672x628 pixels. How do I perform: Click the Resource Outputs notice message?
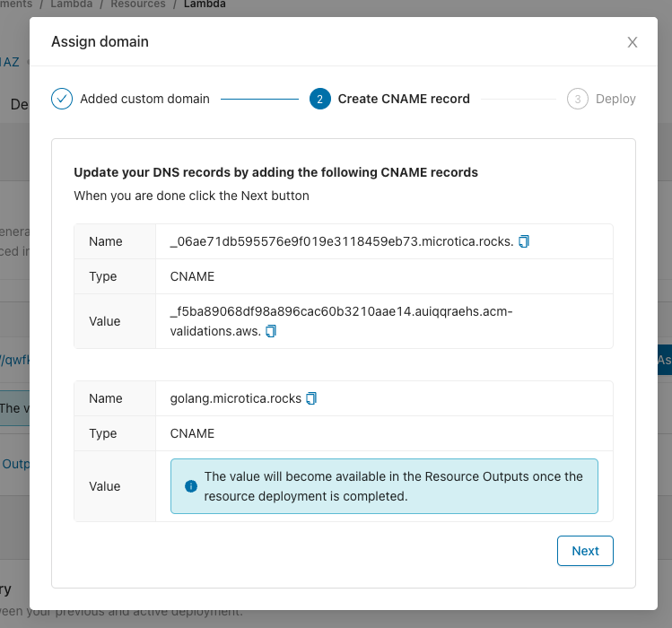[393, 486]
